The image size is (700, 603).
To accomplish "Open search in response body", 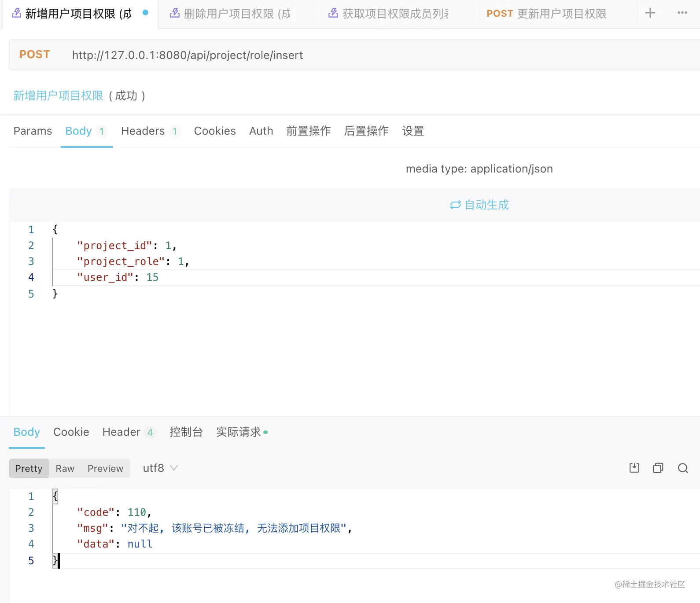I will point(683,468).
